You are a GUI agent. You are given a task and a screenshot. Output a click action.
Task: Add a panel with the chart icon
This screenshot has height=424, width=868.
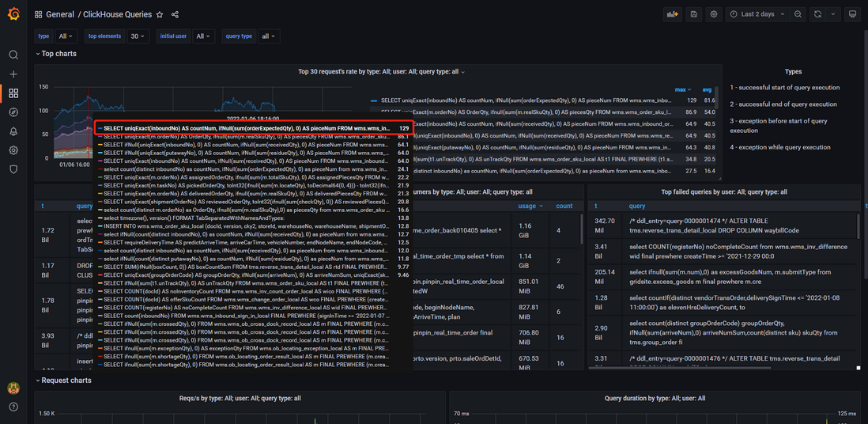coord(673,14)
